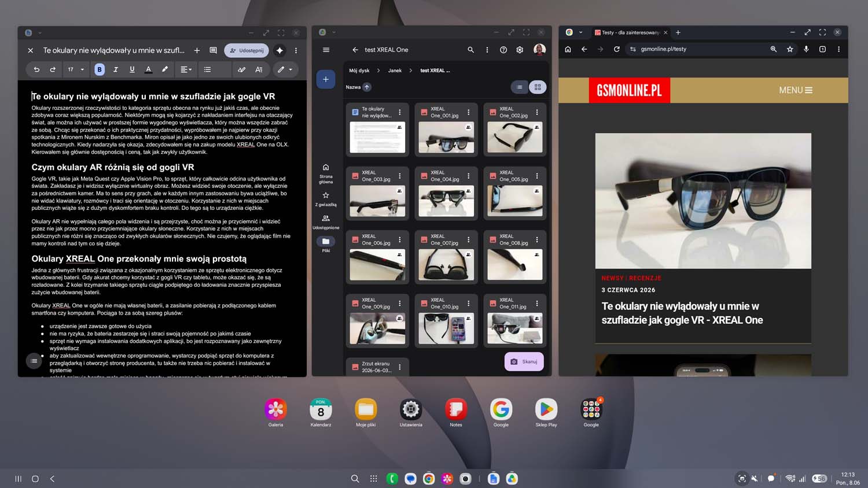Open Chrome tab switcher
This screenshot has height=488, width=868.
coord(822,49)
